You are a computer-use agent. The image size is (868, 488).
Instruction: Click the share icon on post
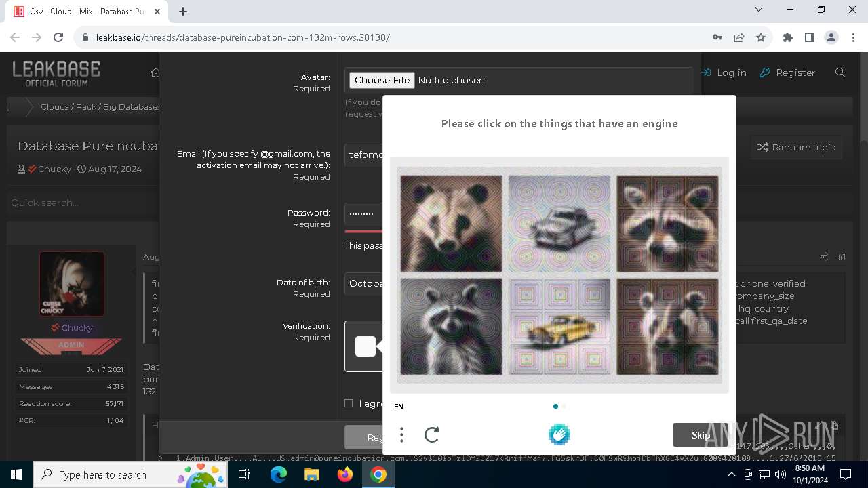(x=824, y=257)
